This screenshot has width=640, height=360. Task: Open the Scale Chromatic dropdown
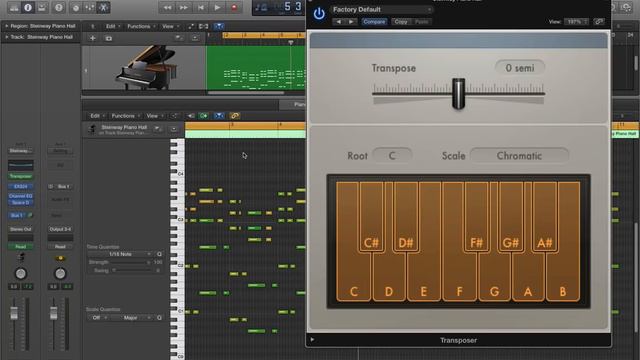[519, 156]
